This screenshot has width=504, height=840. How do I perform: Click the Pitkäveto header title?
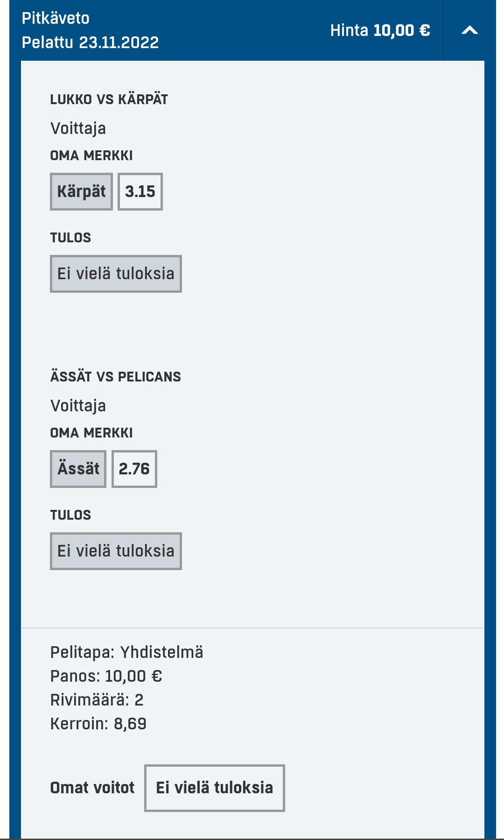pos(56,18)
